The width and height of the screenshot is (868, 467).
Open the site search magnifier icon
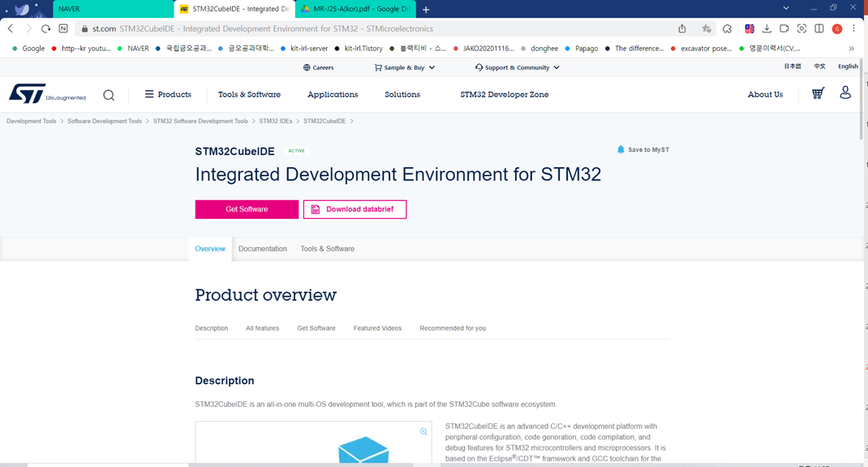[x=109, y=95]
